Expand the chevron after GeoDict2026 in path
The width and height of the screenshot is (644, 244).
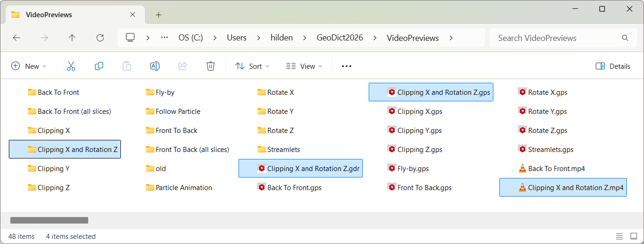click(x=375, y=38)
